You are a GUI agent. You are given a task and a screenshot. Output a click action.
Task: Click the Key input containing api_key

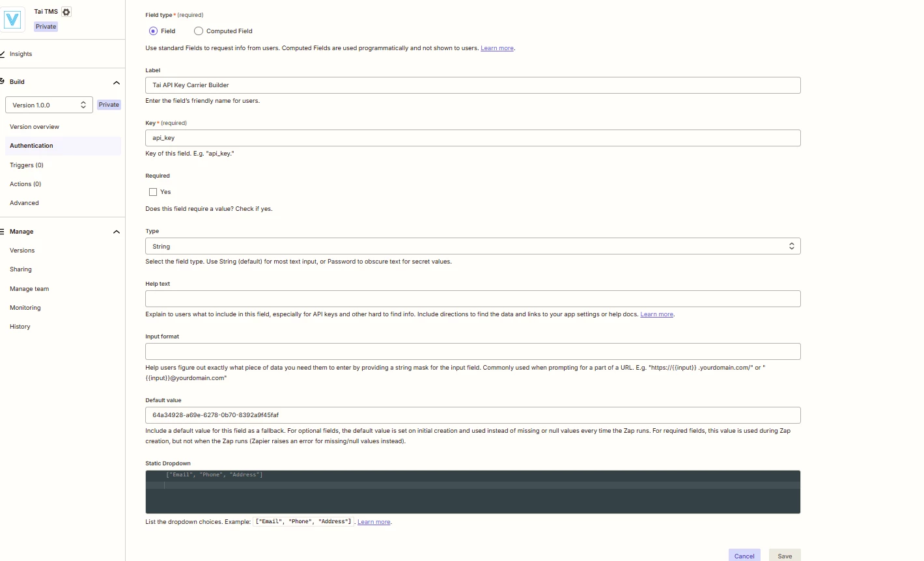(x=473, y=138)
